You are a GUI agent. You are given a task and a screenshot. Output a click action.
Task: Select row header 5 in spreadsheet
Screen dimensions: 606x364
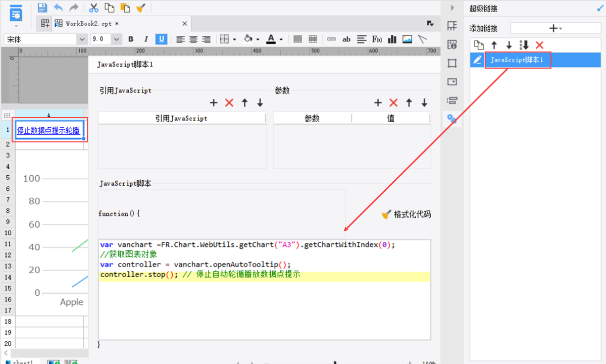tap(8, 178)
